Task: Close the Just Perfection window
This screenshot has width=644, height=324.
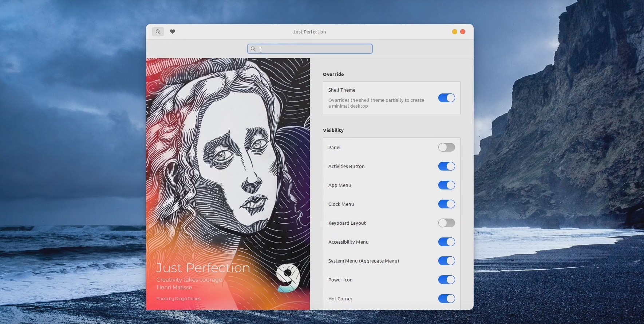Action: (x=463, y=32)
